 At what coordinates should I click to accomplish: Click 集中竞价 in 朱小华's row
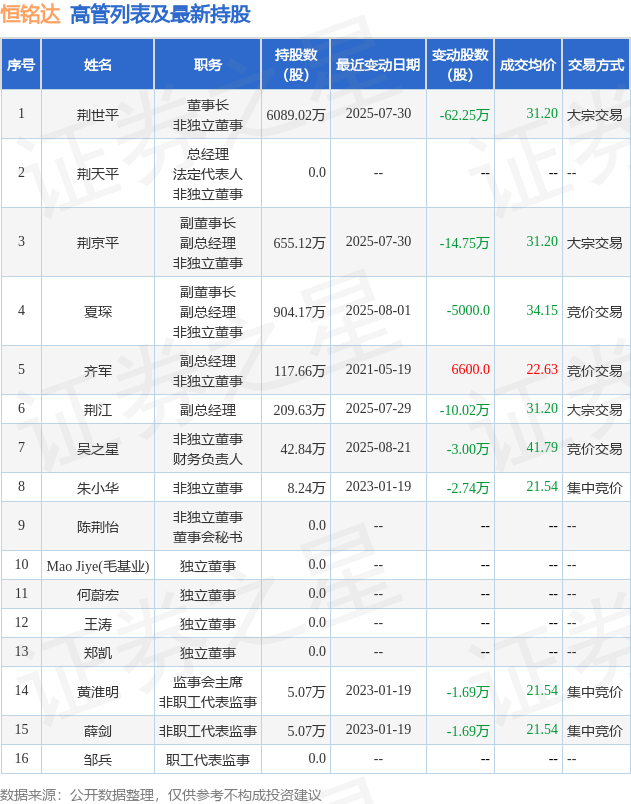[595, 488]
